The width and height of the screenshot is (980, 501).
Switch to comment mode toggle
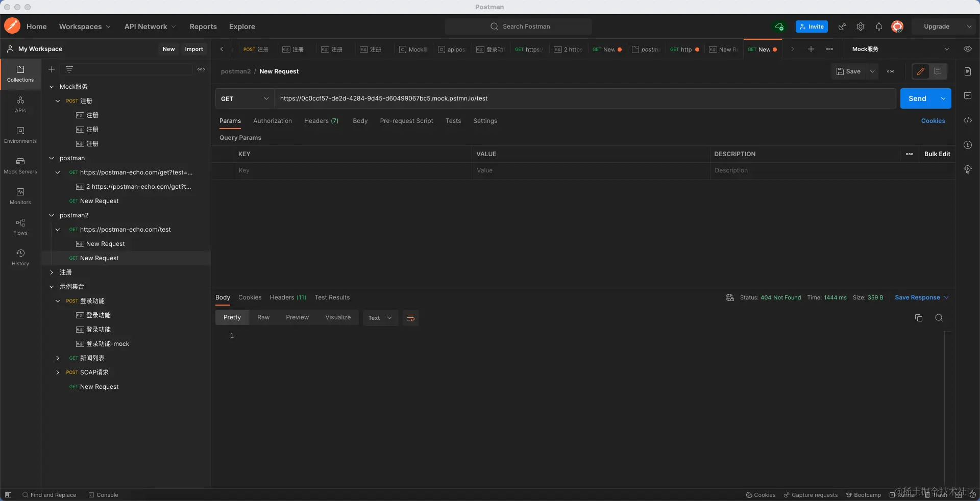[938, 71]
